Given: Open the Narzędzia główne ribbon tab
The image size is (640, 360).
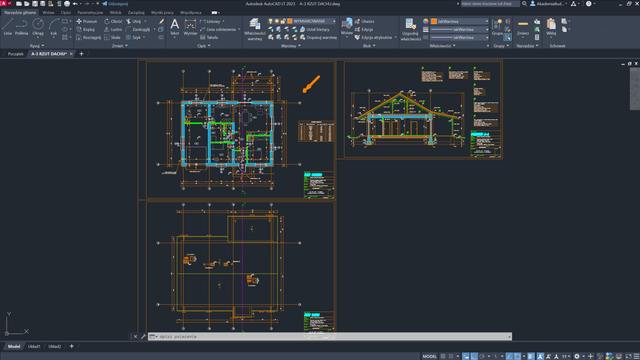Looking at the screenshot, I should point(20,13).
